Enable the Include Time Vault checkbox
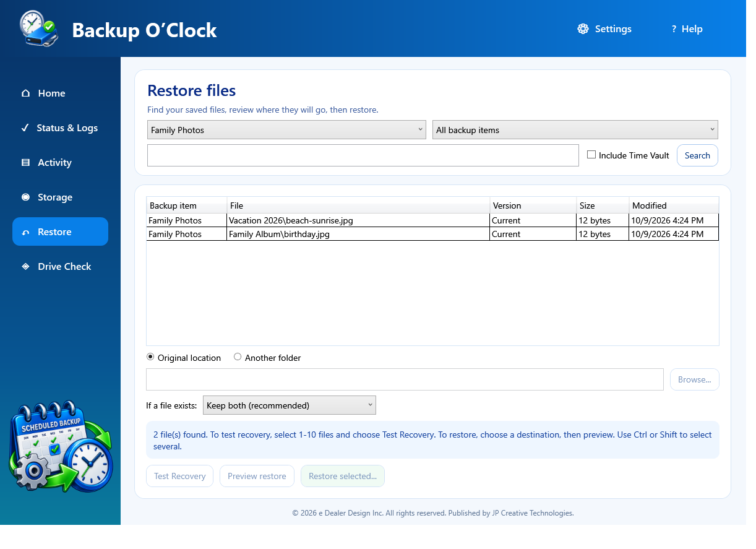 (x=591, y=155)
